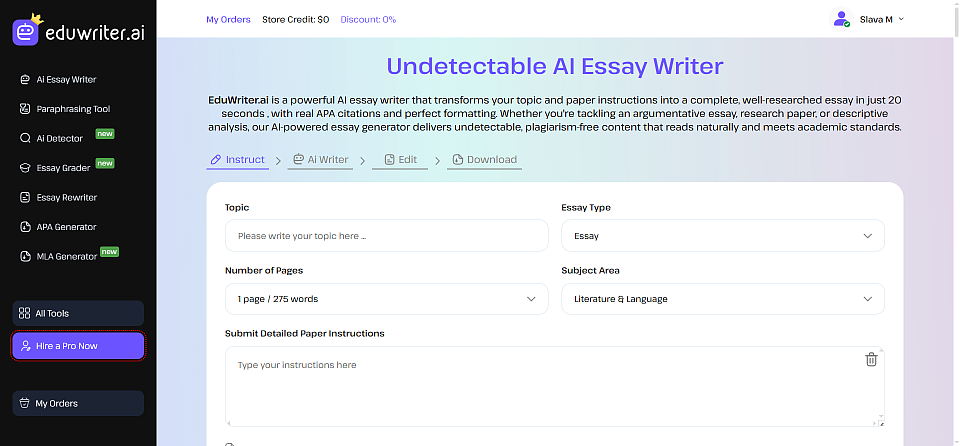The width and height of the screenshot is (960, 446).
Task: Expand the Essay Type dropdown
Action: pyautogui.click(x=722, y=236)
